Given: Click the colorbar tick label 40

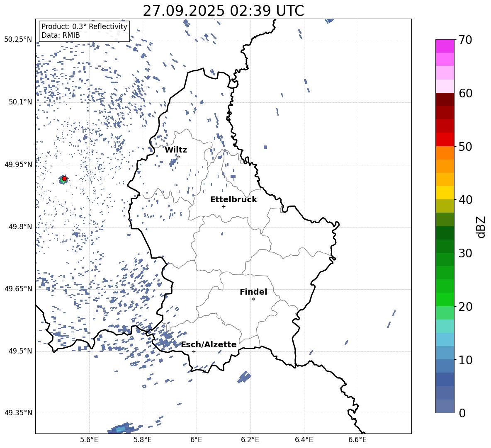Looking at the screenshot, I should coord(465,200).
